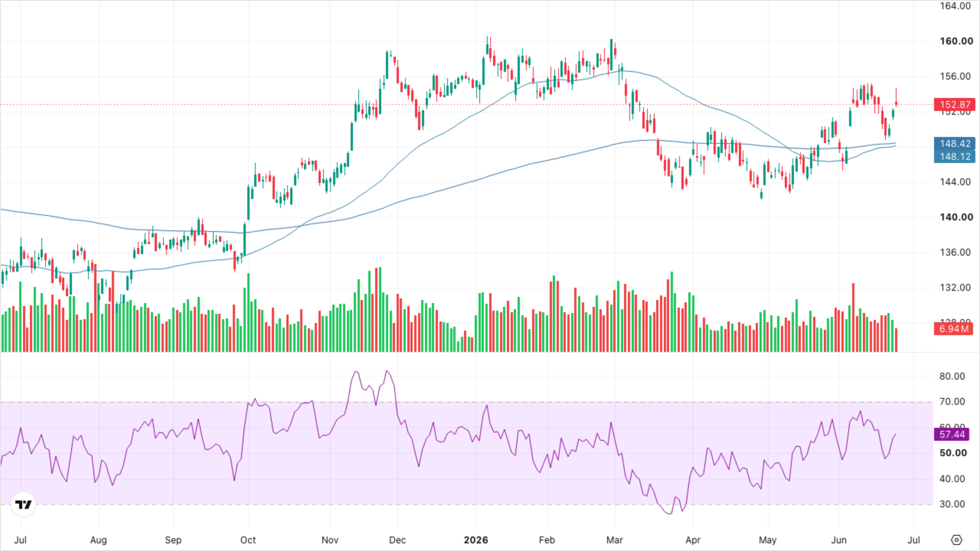Screen dimensions: 980x551
Task: Click the purple 57.44 RSI value label
Action: pos(952,434)
